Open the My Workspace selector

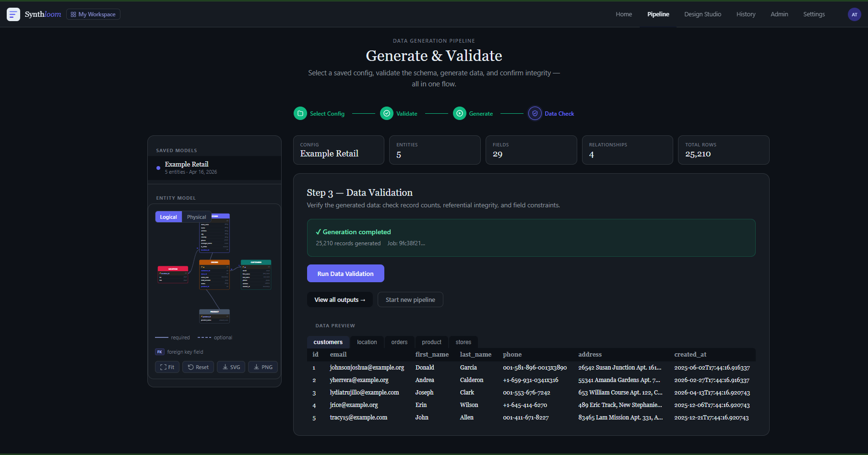[93, 14]
